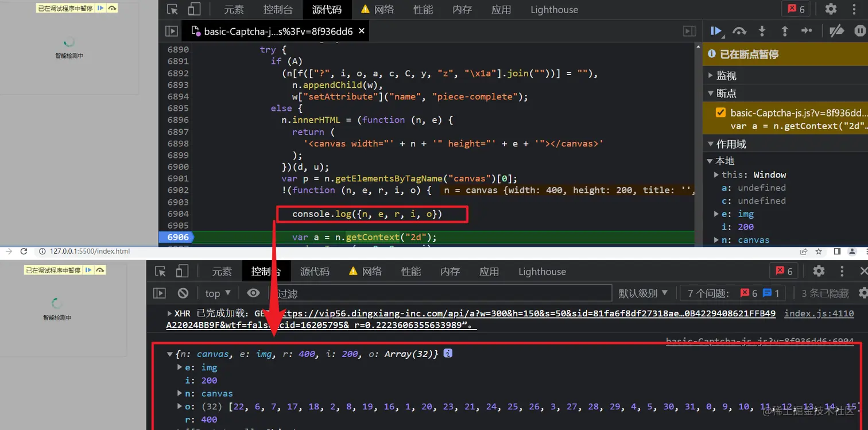
Task: Expand the XHR log entry
Action: pos(169,313)
